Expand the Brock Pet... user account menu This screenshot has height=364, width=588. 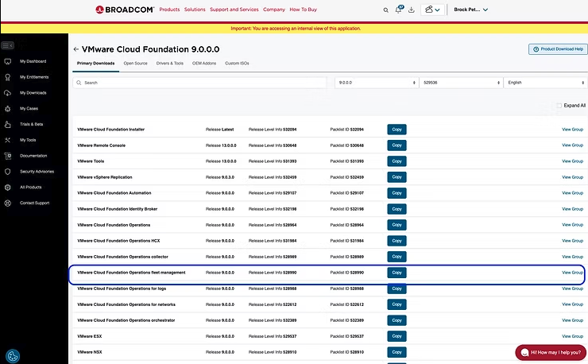[x=470, y=10]
